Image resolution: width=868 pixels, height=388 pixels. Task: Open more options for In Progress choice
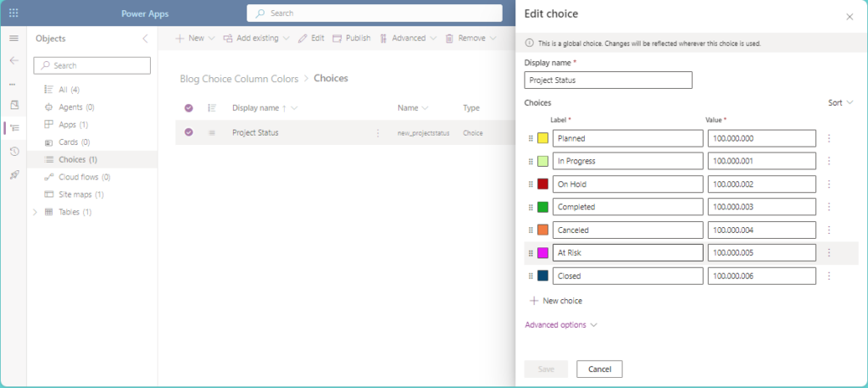click(x=829, y=161)
